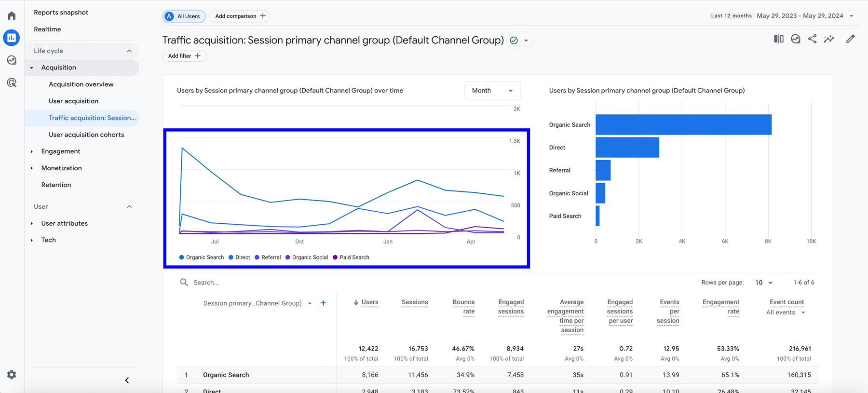Sort by Engaged sessions column header
Screen dimensions: 868x393
click(x=511, y=307)
